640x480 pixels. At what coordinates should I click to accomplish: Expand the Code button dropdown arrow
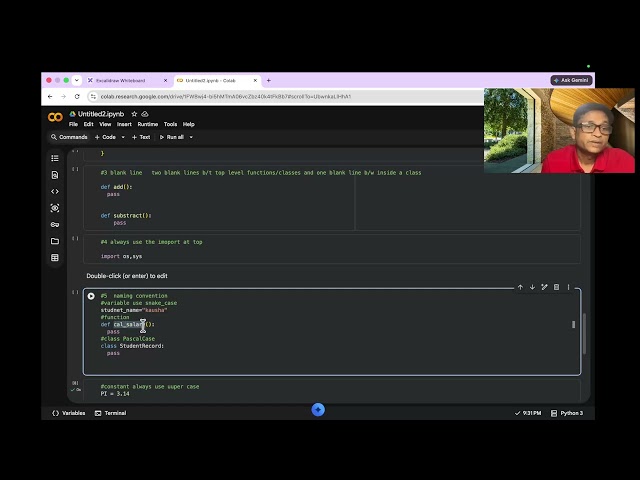123,138
